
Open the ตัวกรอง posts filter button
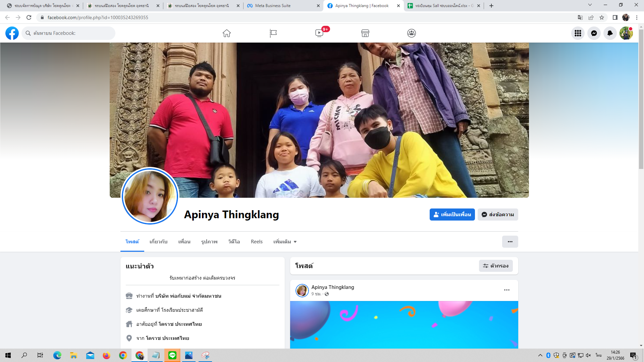496,266
